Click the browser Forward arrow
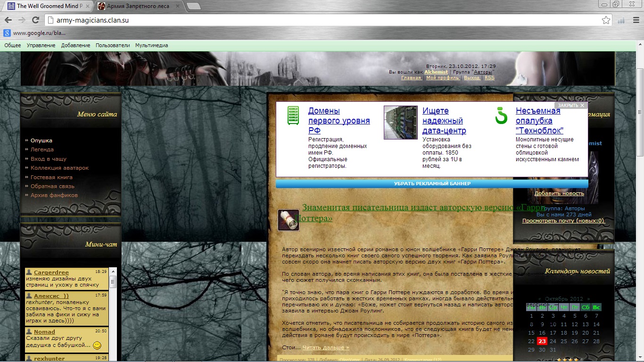 [x=22, y=20]
